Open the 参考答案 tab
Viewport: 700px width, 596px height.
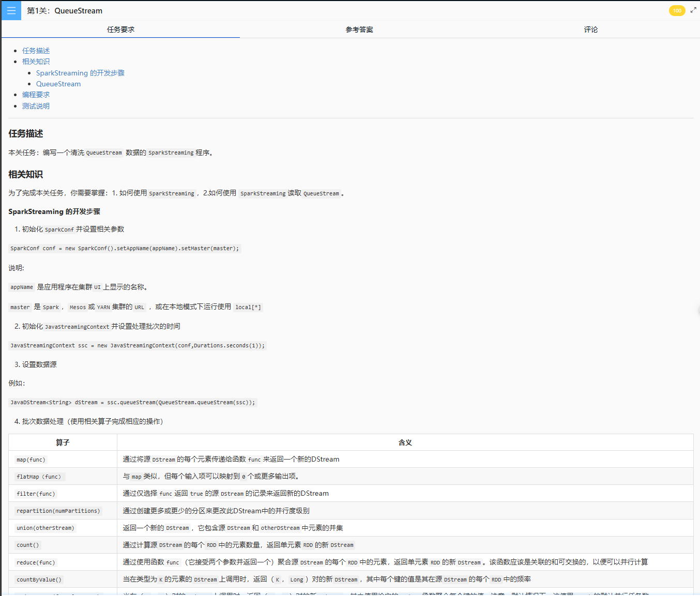[359, 29]
